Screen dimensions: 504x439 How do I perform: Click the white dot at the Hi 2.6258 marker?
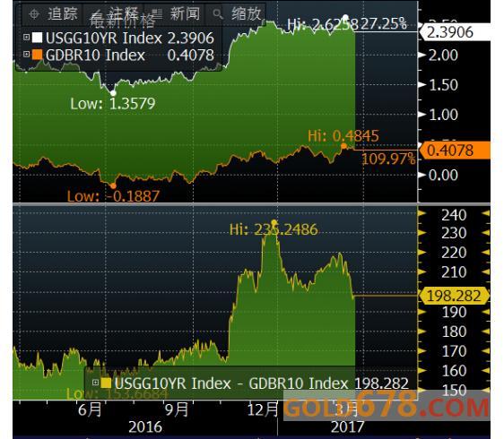tap(345, 17)
